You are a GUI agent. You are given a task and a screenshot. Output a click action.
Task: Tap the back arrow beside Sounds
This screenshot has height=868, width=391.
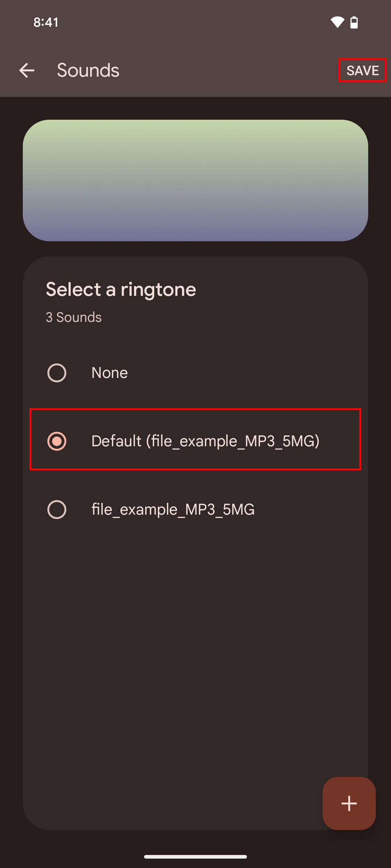click(x=27, y=70)
